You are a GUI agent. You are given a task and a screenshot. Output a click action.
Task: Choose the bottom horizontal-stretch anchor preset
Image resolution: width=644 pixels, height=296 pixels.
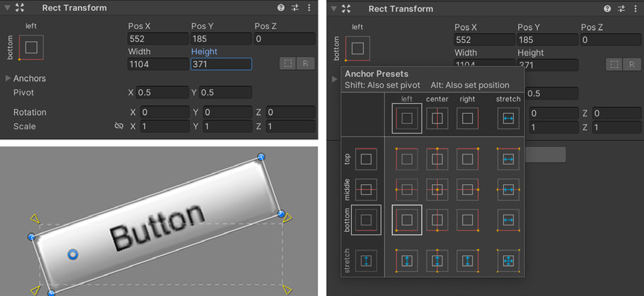(x=508, y=220)
